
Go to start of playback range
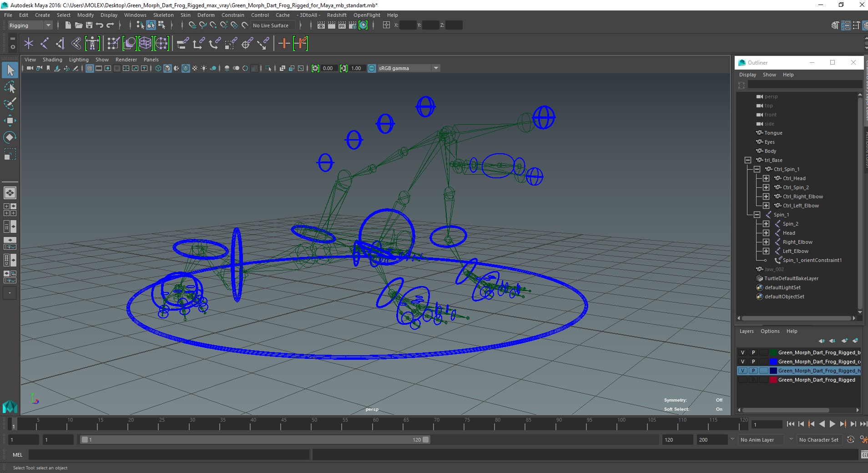pyautogui.click(x=791, y=424)
